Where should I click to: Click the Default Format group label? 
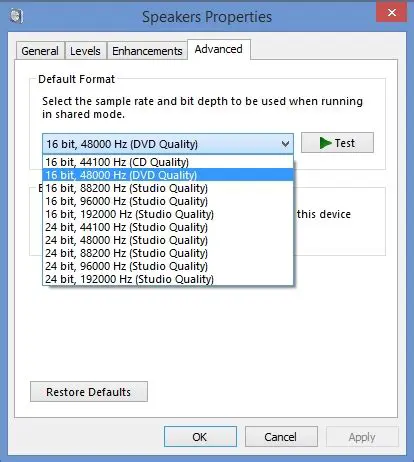tap(76, 79)
